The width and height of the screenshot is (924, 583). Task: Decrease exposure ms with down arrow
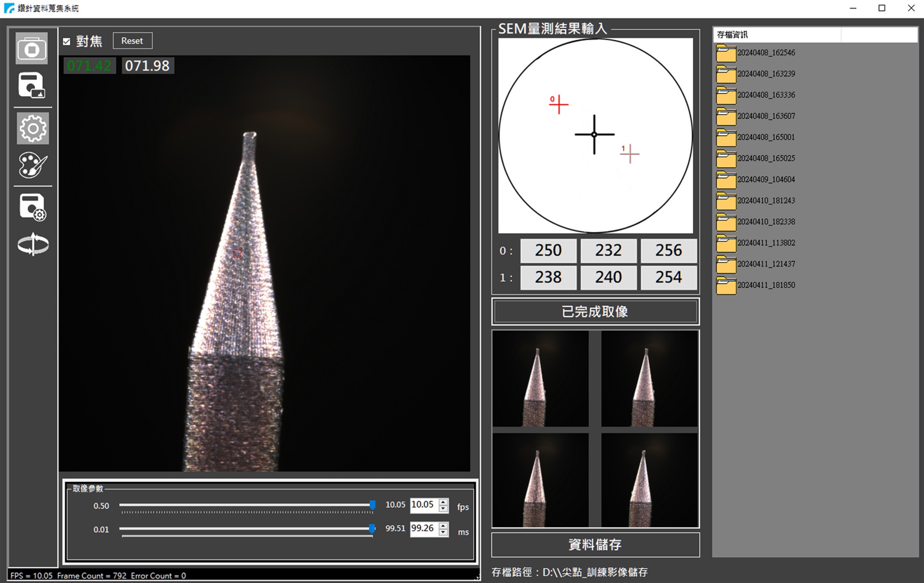click(x=444, y=532)
